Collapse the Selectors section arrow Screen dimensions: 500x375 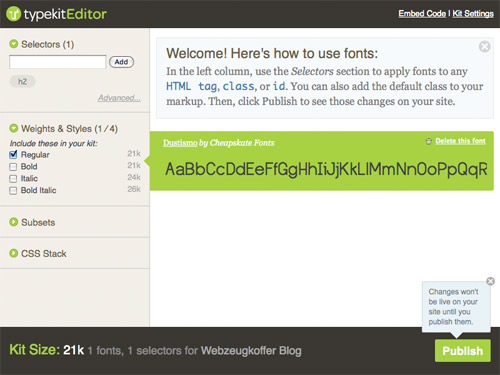point(14,44)
